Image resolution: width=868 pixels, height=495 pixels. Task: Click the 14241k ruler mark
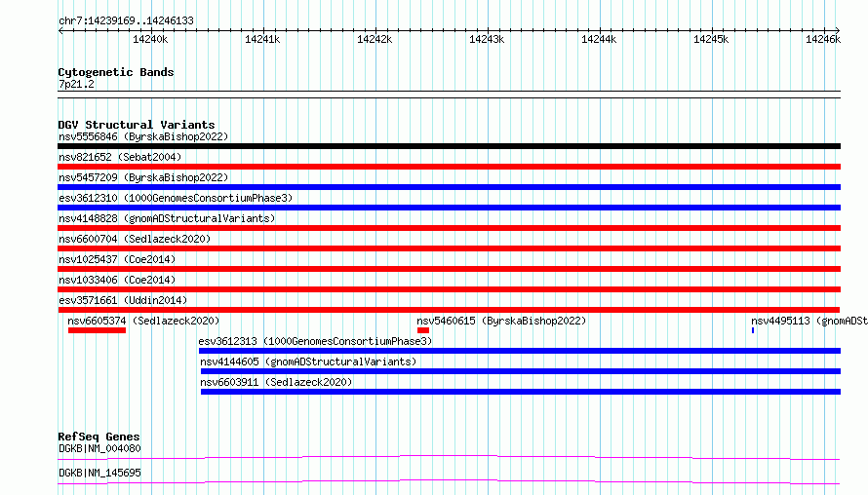[x=262, y=39]
